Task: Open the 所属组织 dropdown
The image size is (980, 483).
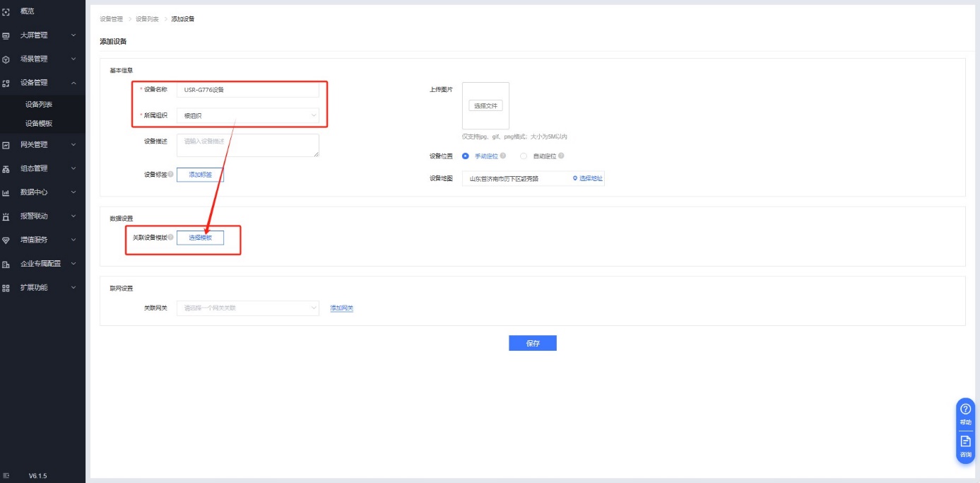Action: click(x=247, y=115)
